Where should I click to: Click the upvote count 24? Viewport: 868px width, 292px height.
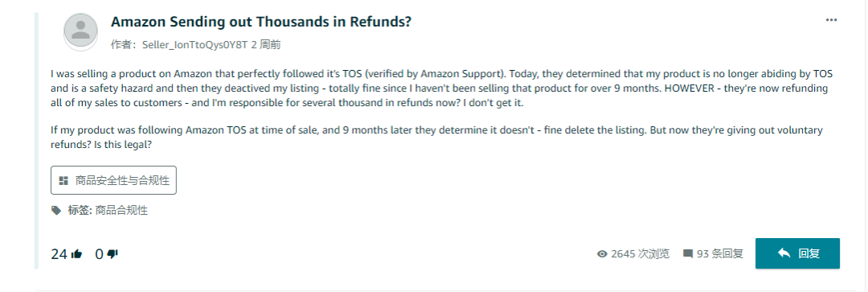pos(59,254)
